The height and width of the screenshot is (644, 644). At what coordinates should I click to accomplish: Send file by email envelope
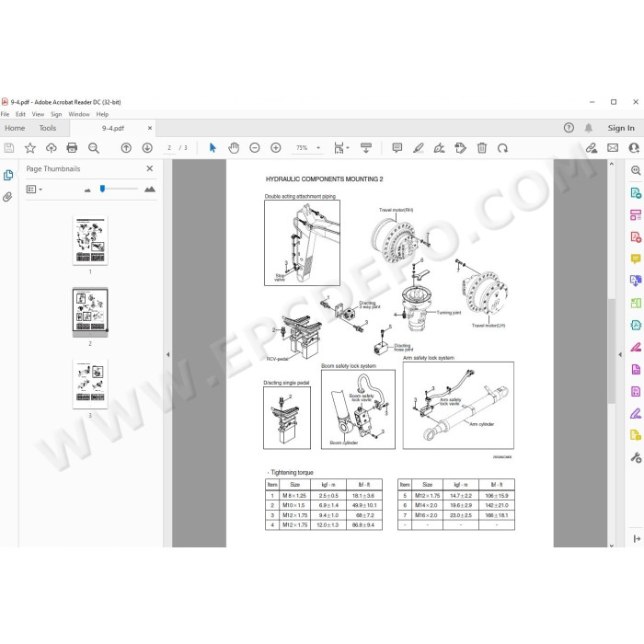click(x=613, y=148)
